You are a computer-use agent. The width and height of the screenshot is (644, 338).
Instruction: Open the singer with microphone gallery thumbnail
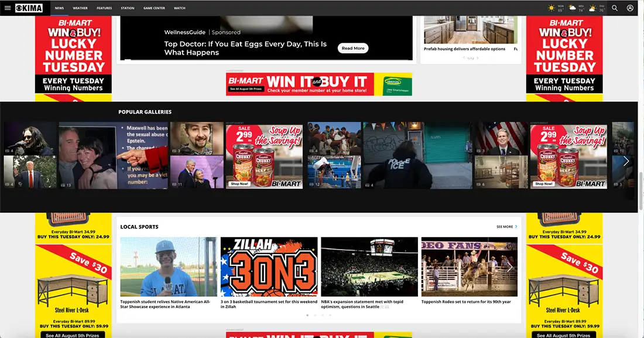click(x=30, y=138)
